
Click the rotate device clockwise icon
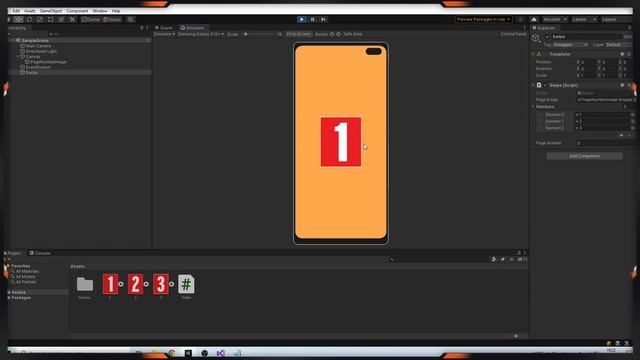click(338, 34)
